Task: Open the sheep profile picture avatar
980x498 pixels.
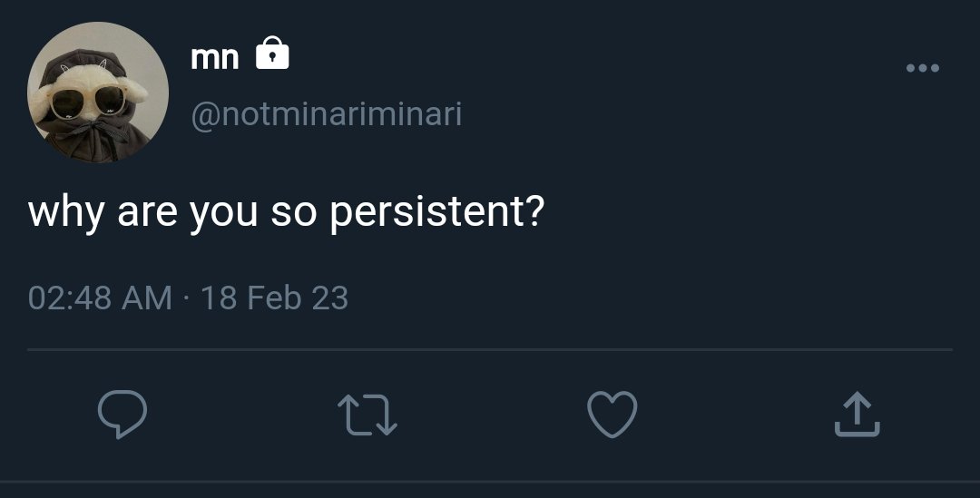Action: click(98, 93)
